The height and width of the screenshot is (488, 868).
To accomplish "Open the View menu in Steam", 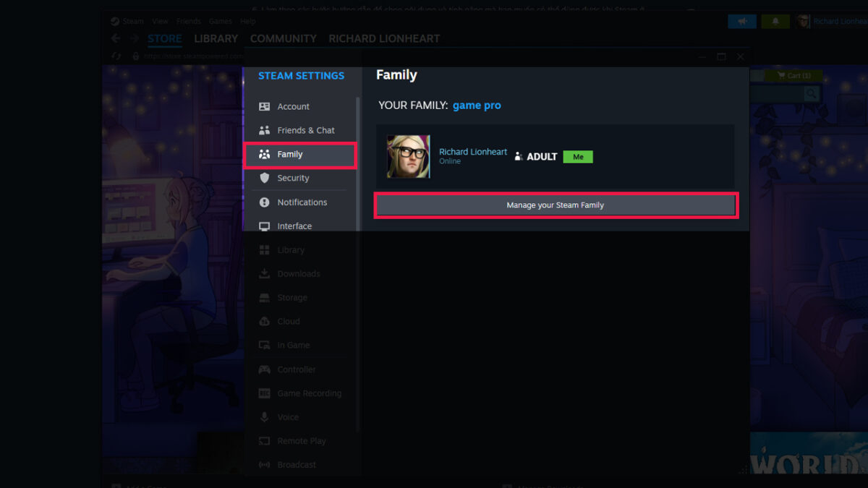I will coord(160,22).
